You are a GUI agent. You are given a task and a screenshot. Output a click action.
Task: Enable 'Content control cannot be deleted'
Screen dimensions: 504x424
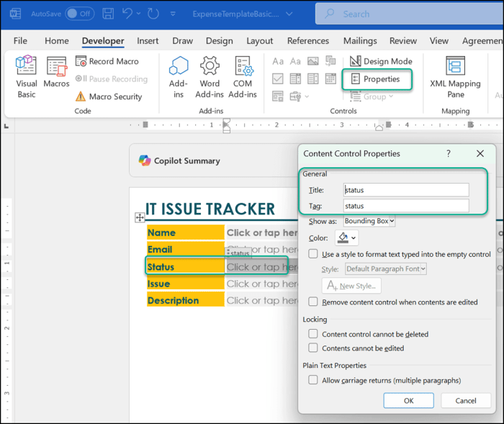(313, 334)
